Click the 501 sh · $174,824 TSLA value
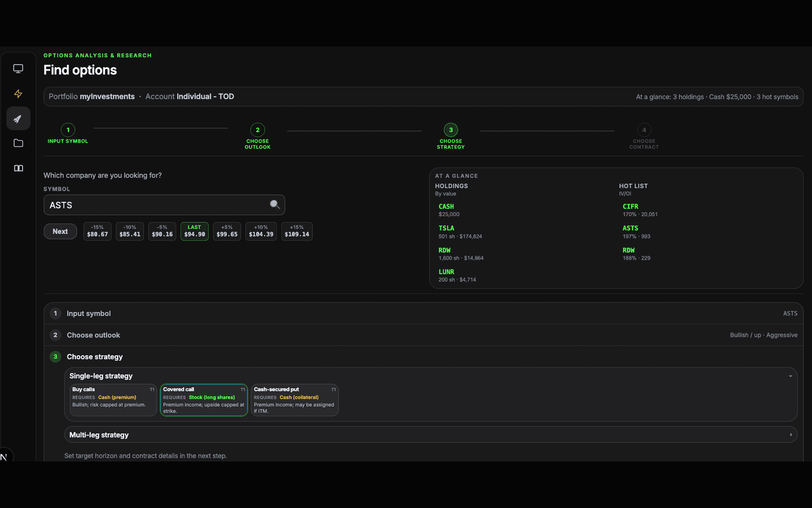Screen dimensions: 812x508 point(460,237)
